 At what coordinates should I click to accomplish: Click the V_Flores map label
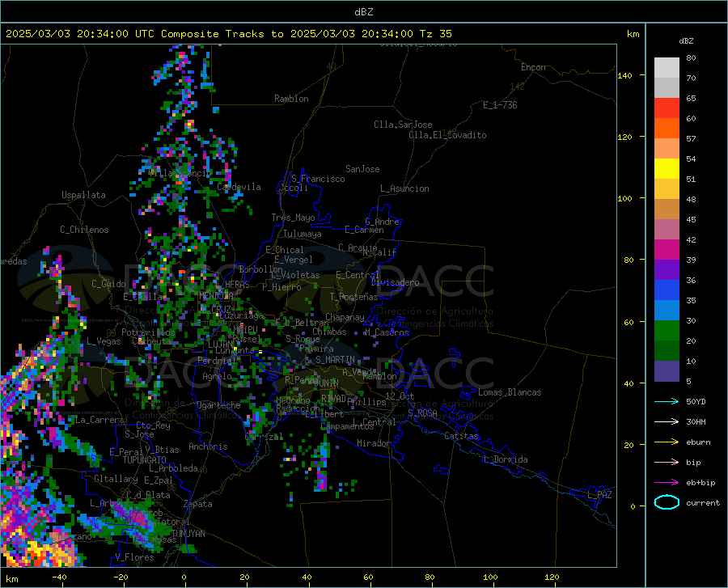[x=134, y=557]
